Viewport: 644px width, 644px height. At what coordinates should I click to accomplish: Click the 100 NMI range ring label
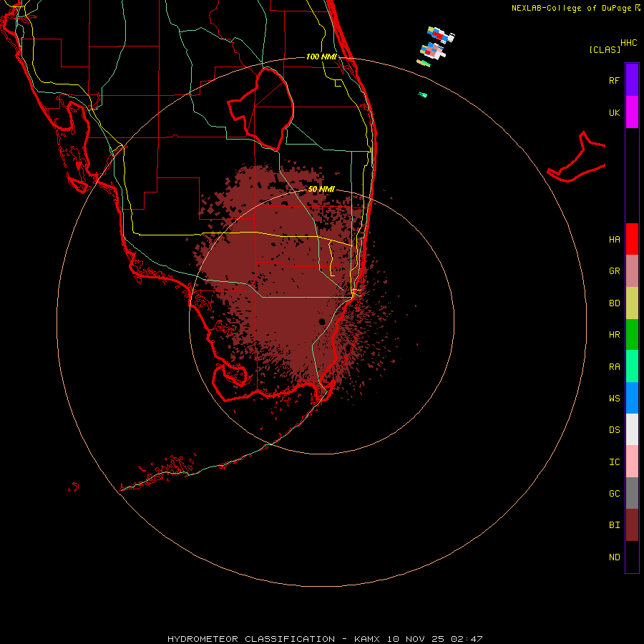pyautogui.click(x=321, y=57)
